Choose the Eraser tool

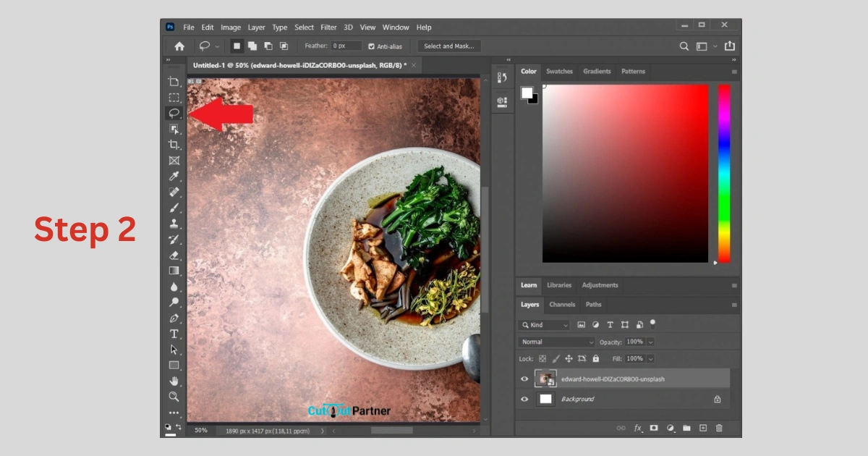click(174, 255)
